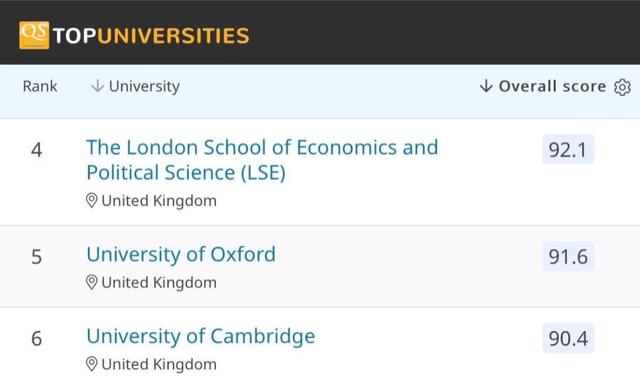Click the sort arrow beside Overall score
The image size is (640, 379).
tap(486, 86)
